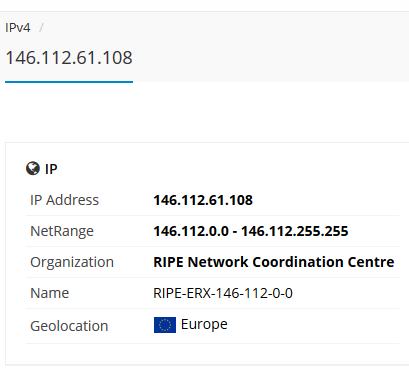Click the NetRange row label
This screenshot has height=372, width=409.
click(x=62, y=231)
